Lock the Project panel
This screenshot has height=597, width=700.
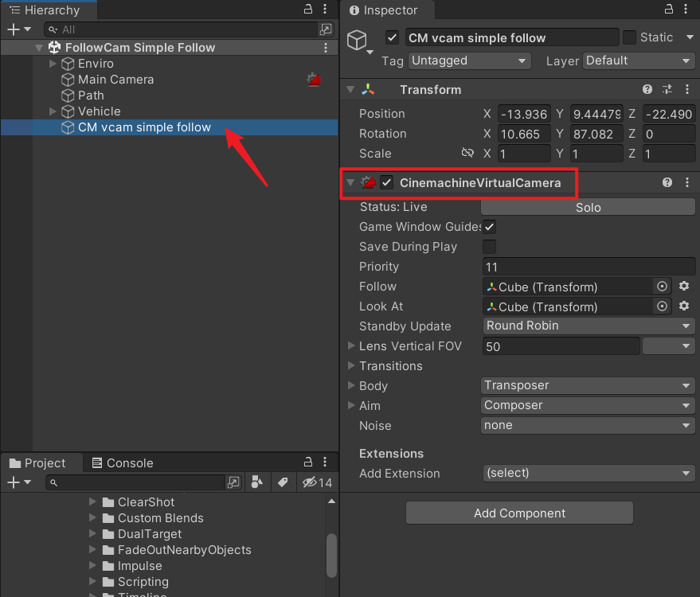[308, 462]
